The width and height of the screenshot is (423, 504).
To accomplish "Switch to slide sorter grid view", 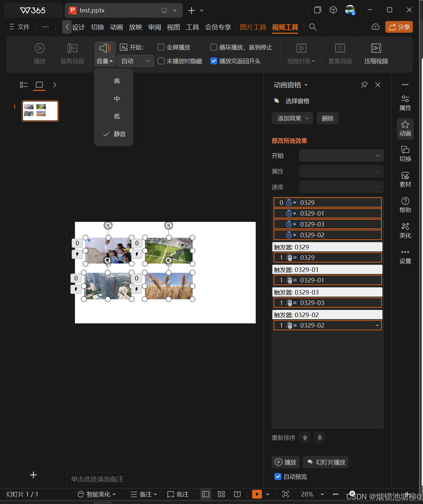I will coord(221,494).
